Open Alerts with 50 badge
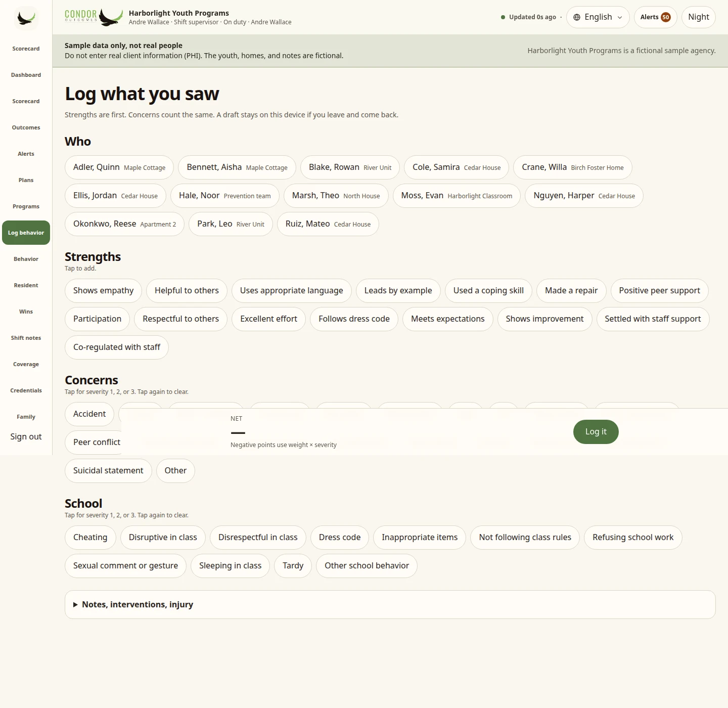728x708 pixels. [x=655, y=17]
